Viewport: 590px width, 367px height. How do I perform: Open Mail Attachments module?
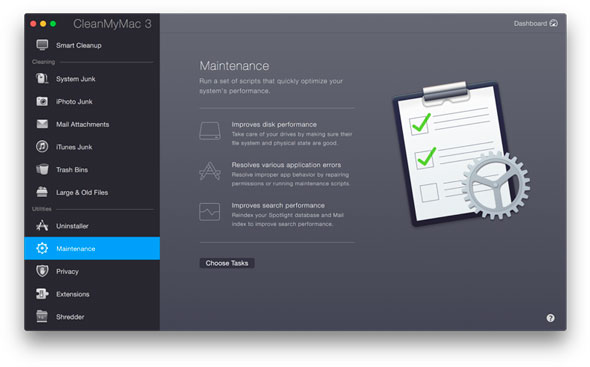coord(92,124)
